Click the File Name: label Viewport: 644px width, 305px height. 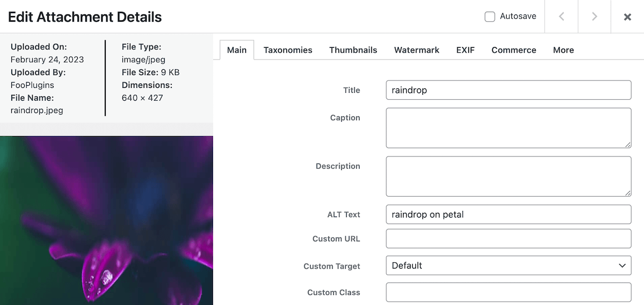(32, 98)
